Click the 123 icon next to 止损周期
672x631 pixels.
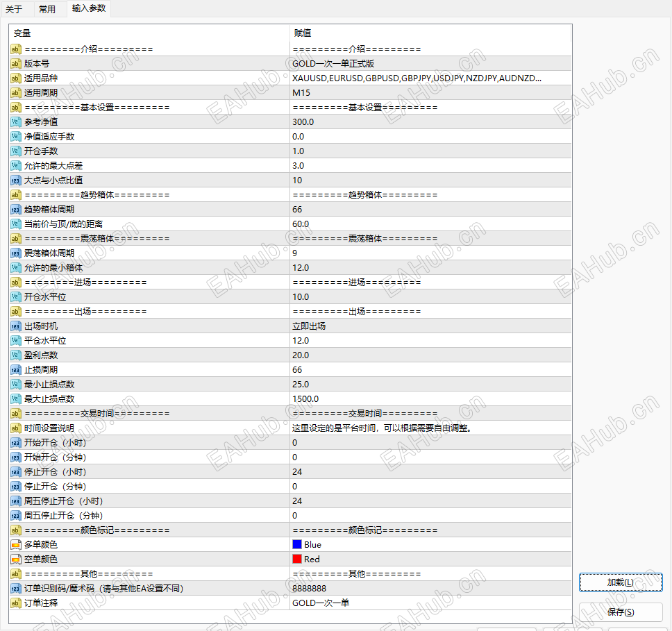point(15,369)
